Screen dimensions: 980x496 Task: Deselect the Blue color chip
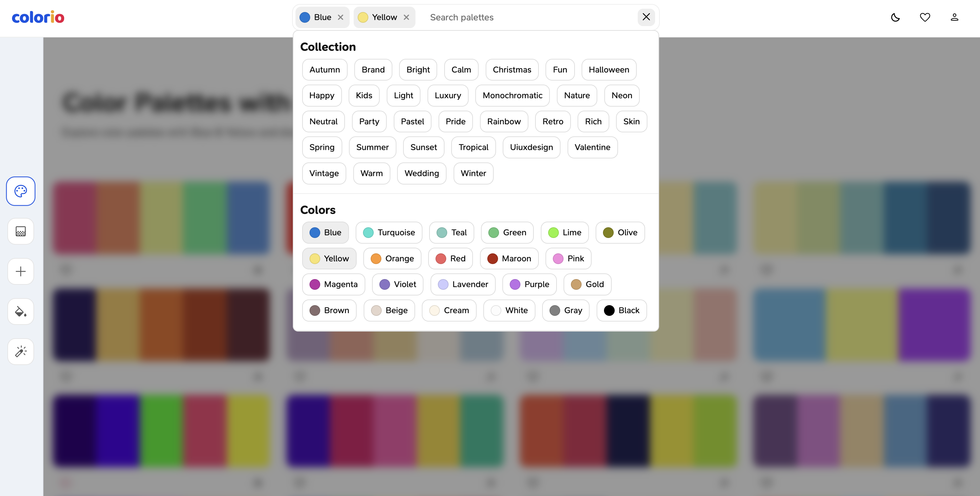(325, 232)
